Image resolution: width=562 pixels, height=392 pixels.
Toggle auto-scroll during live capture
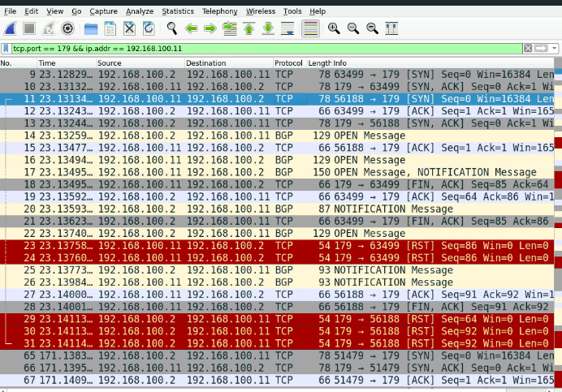point(287,28)
